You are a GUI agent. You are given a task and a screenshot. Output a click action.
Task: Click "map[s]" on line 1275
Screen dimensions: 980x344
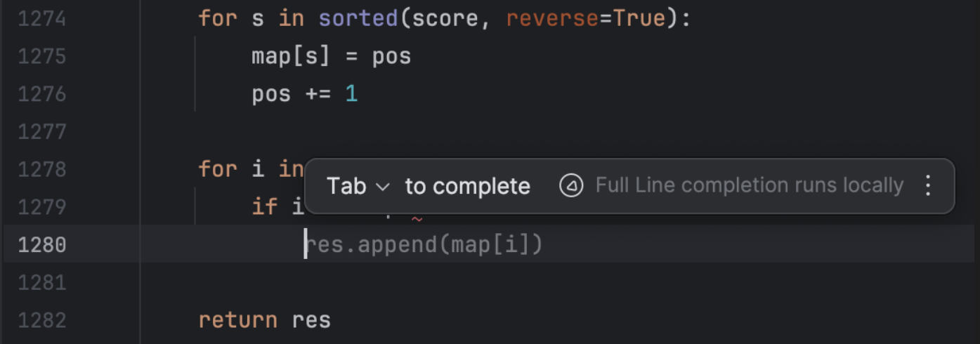[x=291, y=56]
